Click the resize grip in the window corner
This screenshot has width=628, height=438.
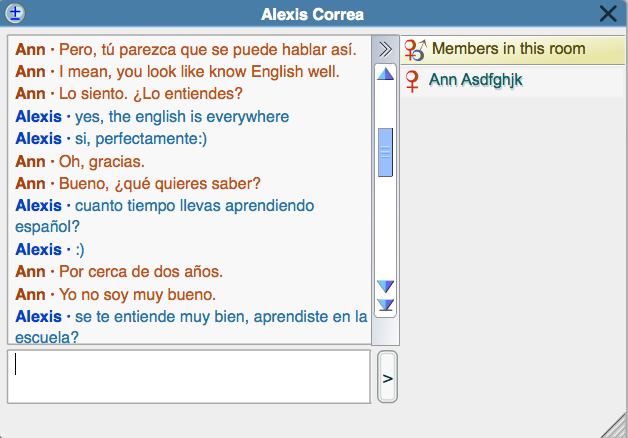tap(616, 427)
